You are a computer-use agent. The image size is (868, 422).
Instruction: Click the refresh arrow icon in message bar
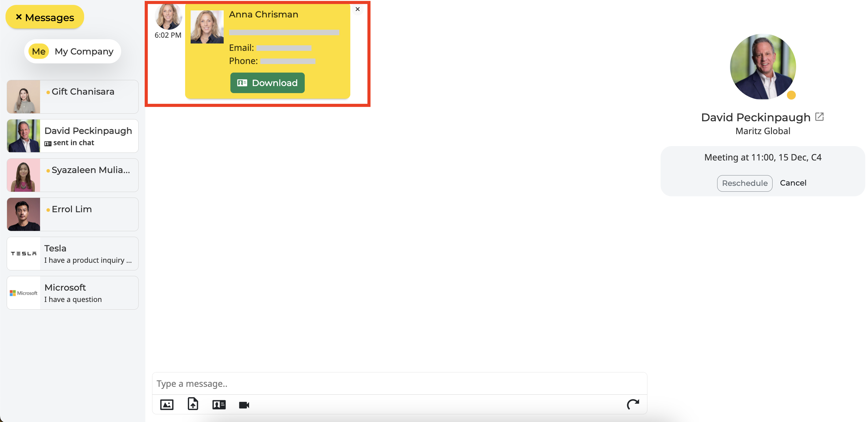click(632, 404)
